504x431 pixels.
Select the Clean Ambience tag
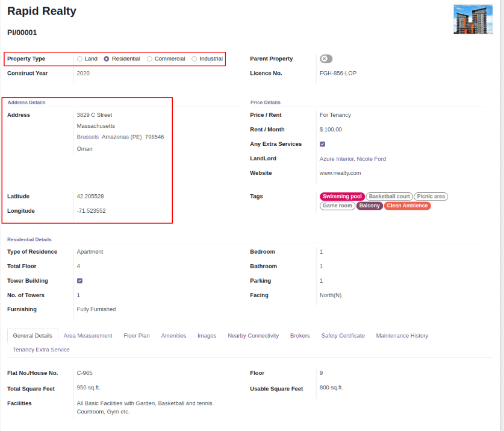[407, 206]
